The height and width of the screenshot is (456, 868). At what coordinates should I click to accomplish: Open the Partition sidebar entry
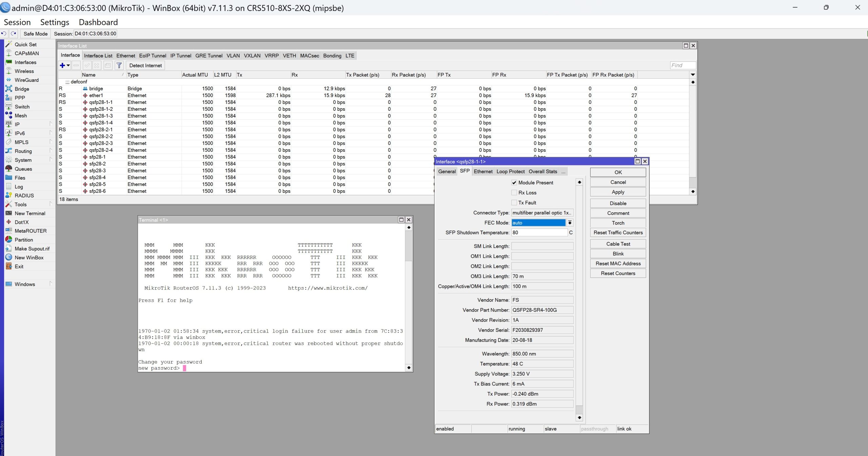click(24, 240)
